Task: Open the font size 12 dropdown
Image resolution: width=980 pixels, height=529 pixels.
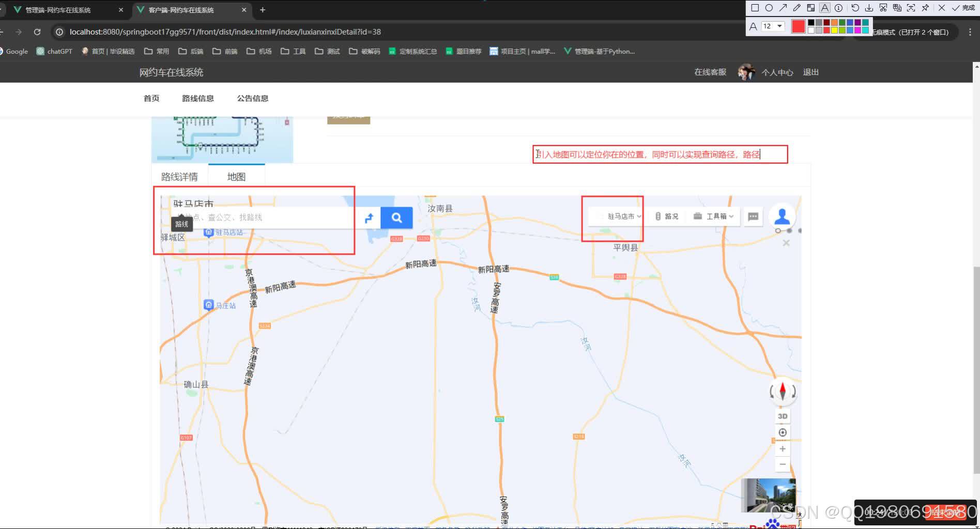Action: click(773, 26)
